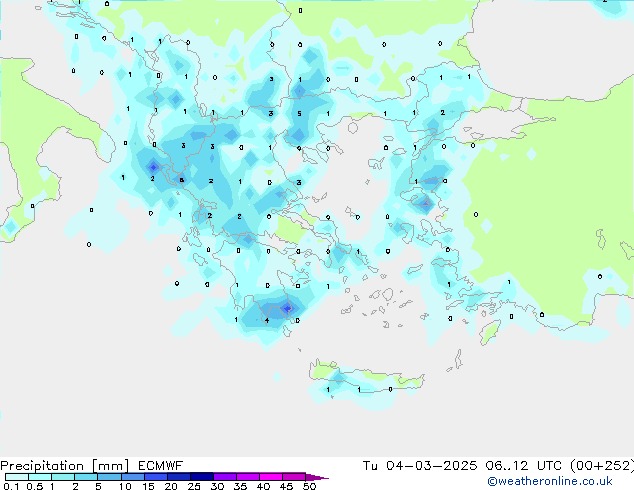Pick the 1–2 mm legend swatch

point(63,477)
